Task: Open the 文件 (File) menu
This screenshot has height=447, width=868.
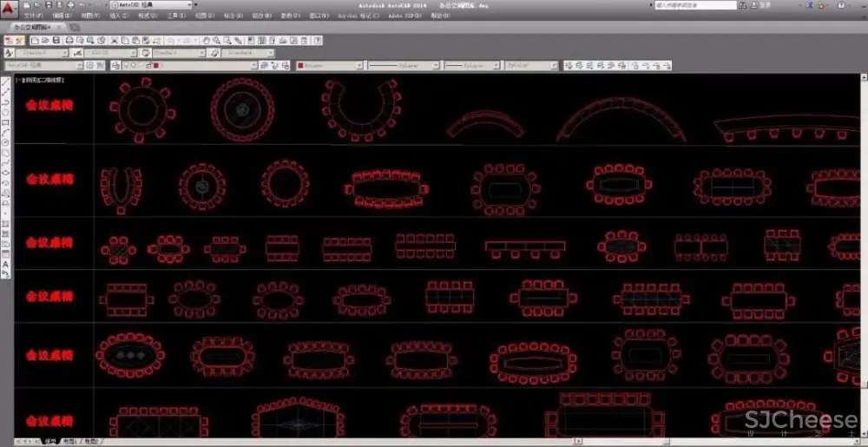Action: click(x=32, y=16)
